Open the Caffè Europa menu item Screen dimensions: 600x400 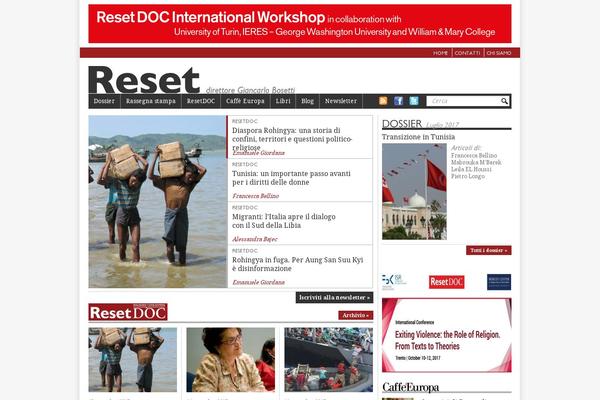point(245,101)
